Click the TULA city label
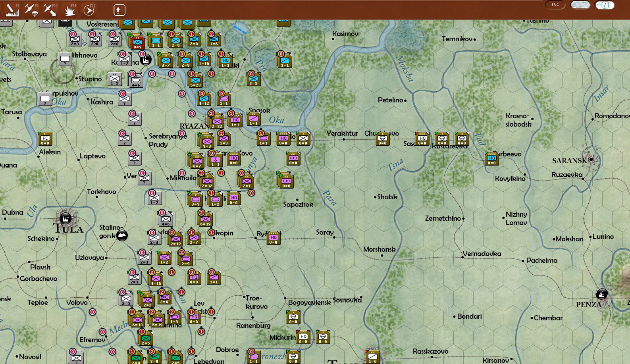This screenshot has height=364, width=630. [x=68, y=229]
